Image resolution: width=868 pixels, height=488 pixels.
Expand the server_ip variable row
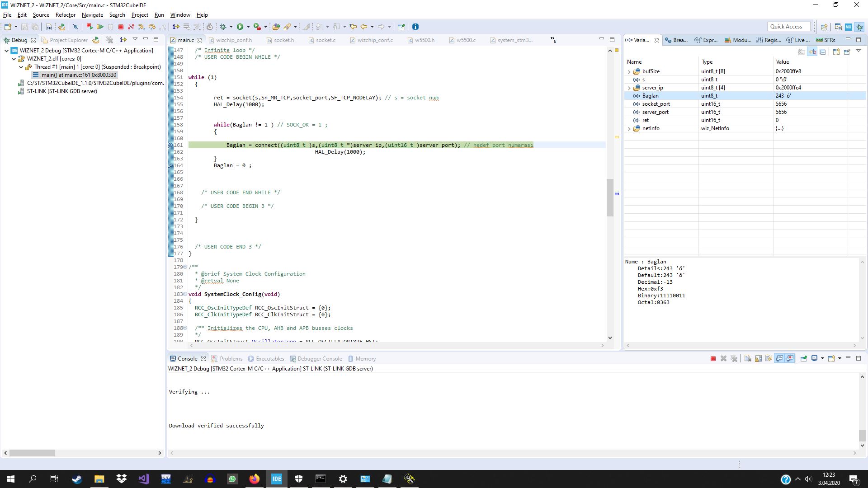629,88
